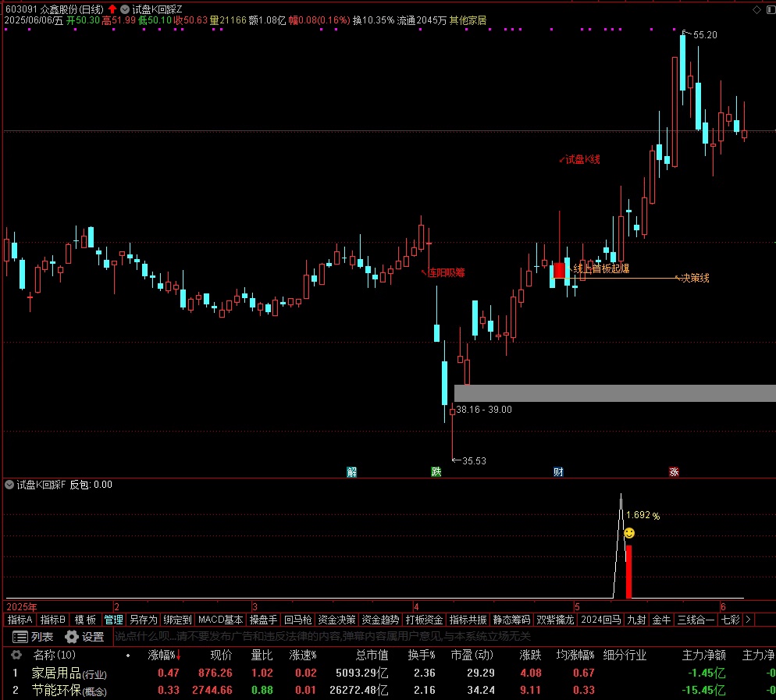Toggle the 管理 highlighted tab
This screenshot has width=776, height=700.
[x=113, y=620]
